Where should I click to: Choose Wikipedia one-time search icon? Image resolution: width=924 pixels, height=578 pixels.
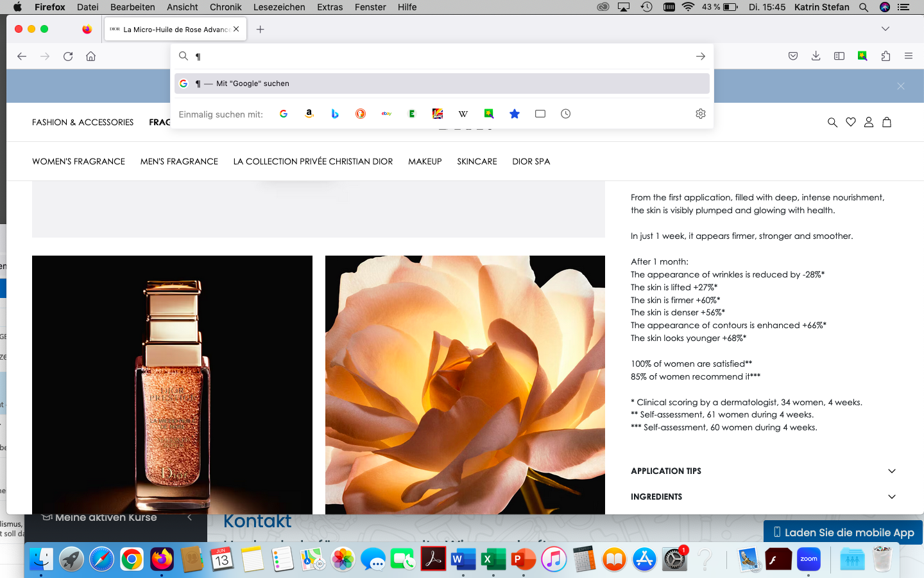[x=463, y=114]
